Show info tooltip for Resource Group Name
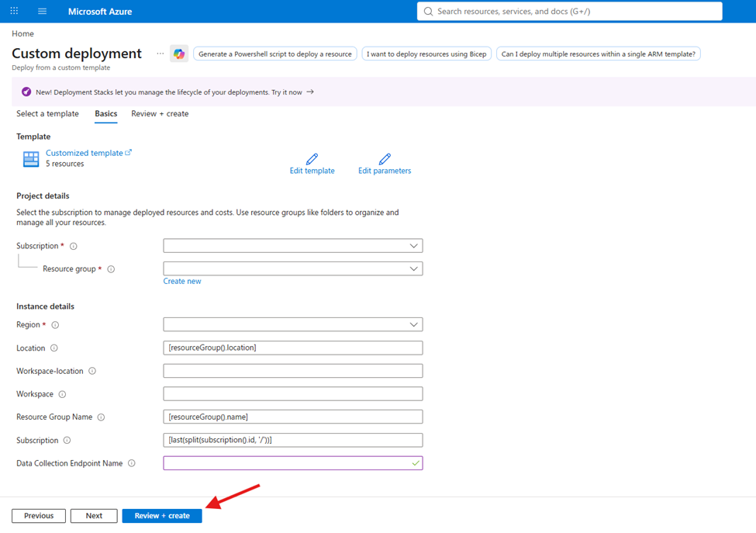Screen dimensions: 756x533 point(102,417)
